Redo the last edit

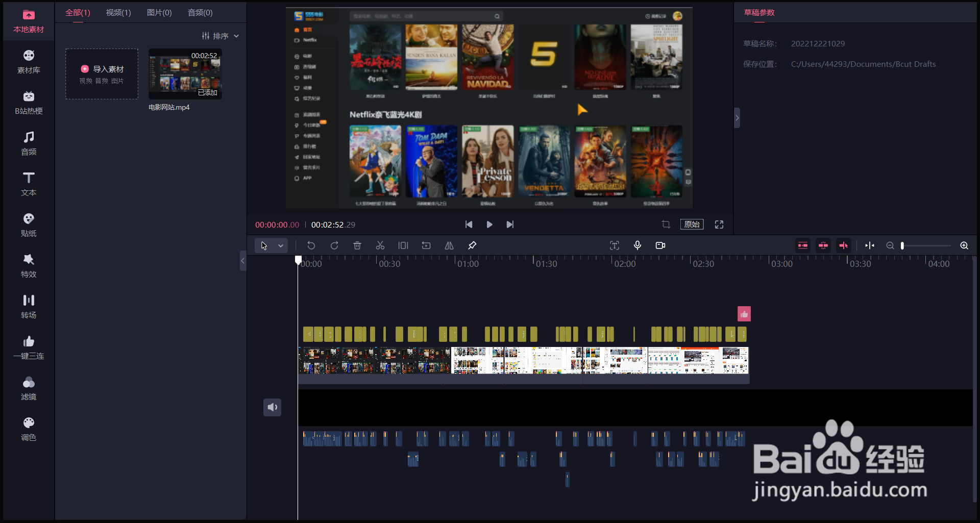334,246
